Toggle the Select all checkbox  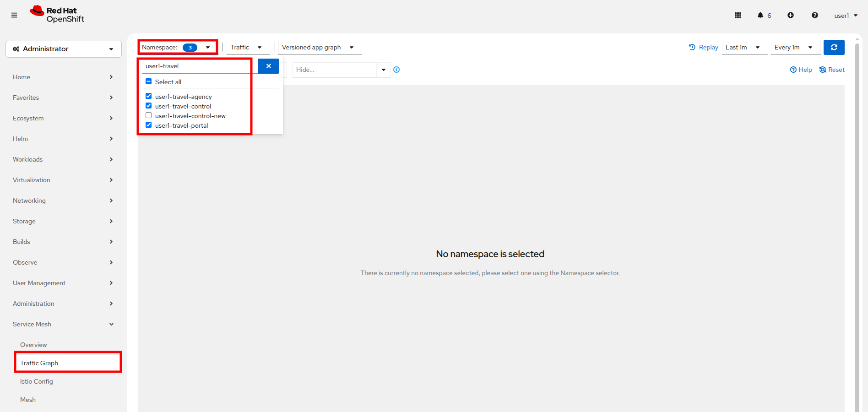[149, 81]
